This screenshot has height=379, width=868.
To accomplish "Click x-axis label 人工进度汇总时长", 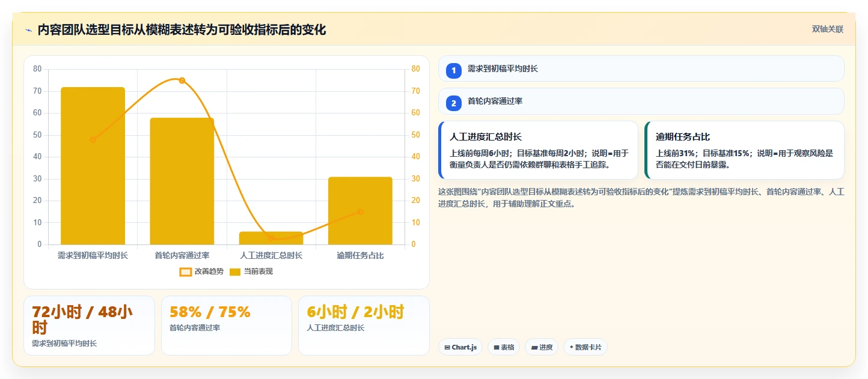I will [271, 255].
